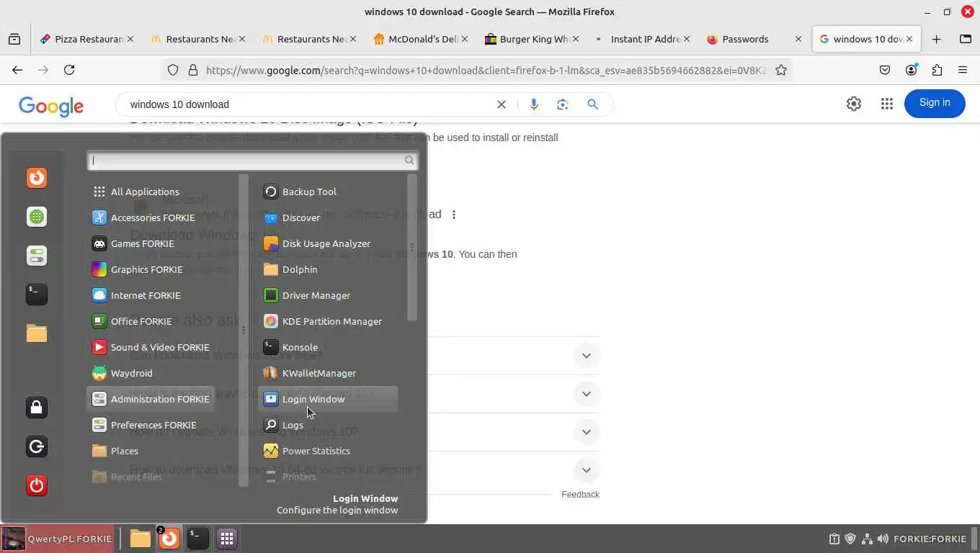980x553 pixels.
Task: Open Firefox hamburger application menu
Action: coord(963,70)
